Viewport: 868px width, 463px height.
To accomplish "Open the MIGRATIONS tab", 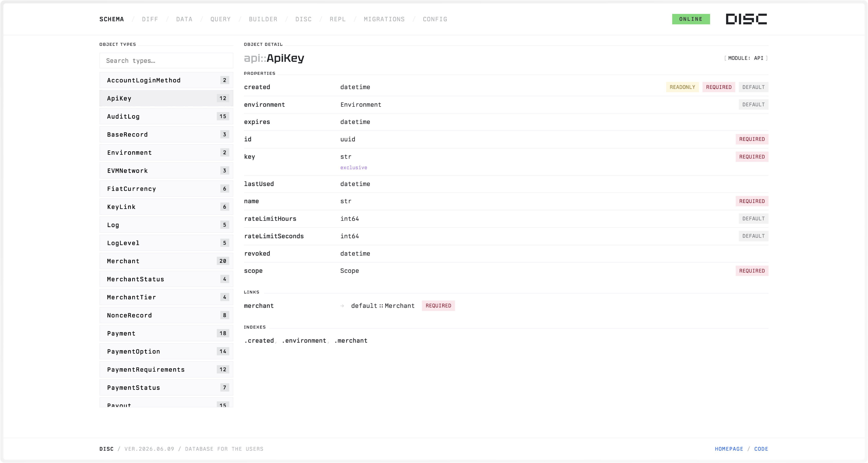I will coord(384,19).
